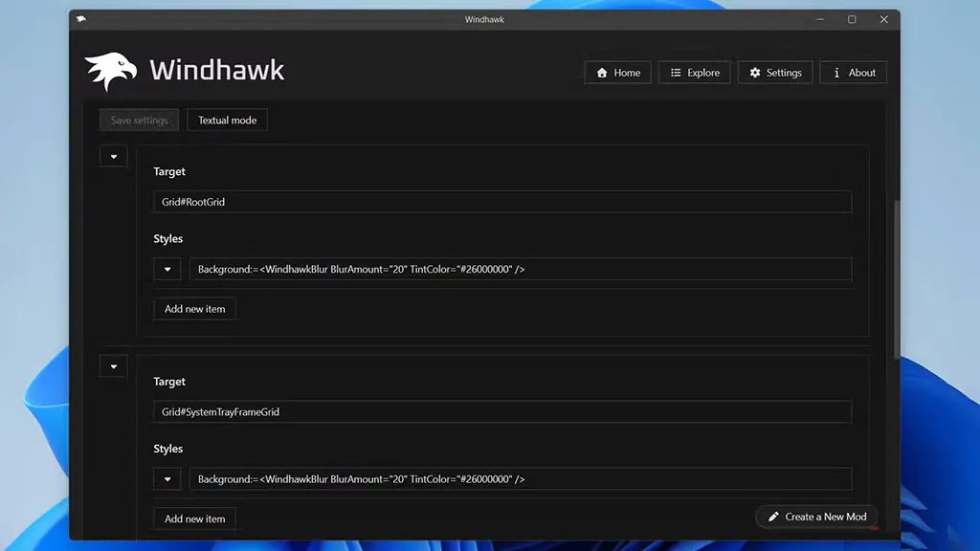
Task: Edit the SystemTrayFrameGrid Background style value
Action: pyautogui.click(x=521, y=478)
